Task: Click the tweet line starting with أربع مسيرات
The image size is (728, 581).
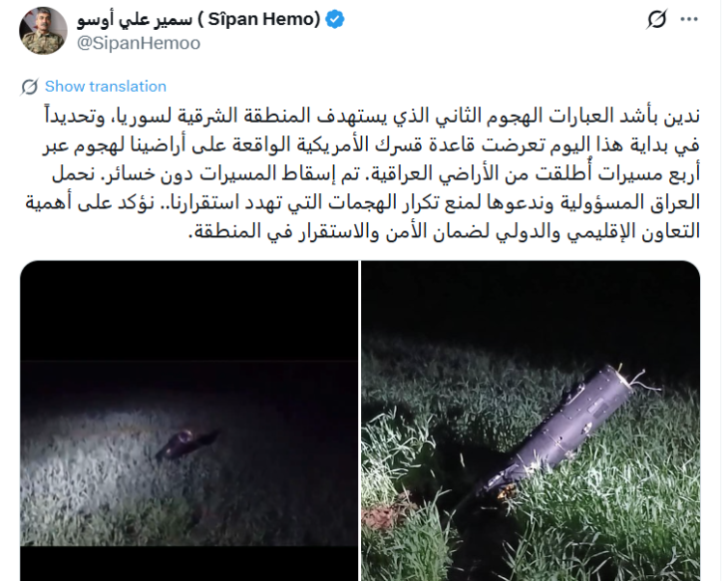Action: coord(376,173)
